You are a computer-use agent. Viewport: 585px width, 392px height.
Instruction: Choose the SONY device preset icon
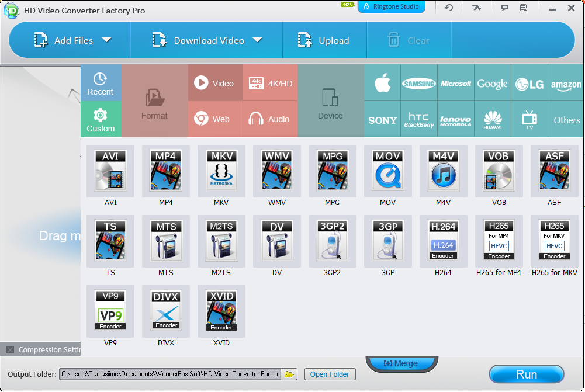coord(382,119)
